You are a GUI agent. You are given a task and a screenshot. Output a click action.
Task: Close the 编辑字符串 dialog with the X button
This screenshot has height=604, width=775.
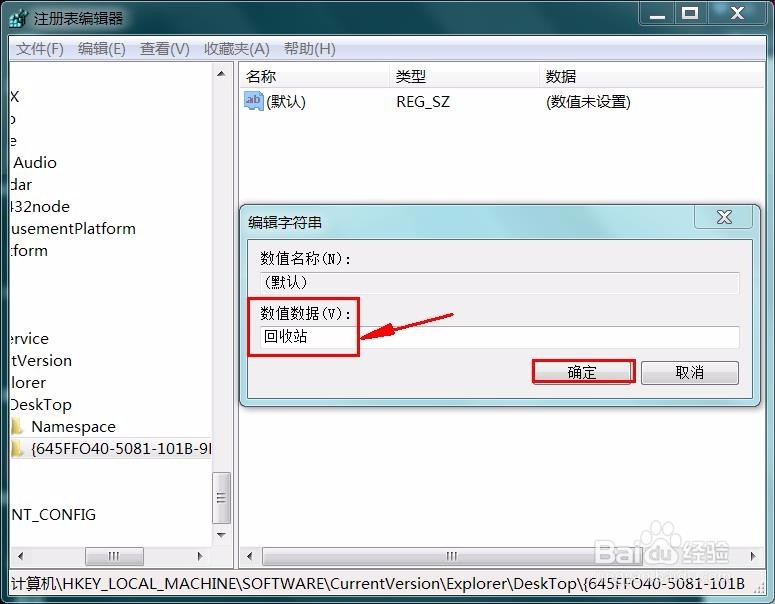tap(724, 217)
